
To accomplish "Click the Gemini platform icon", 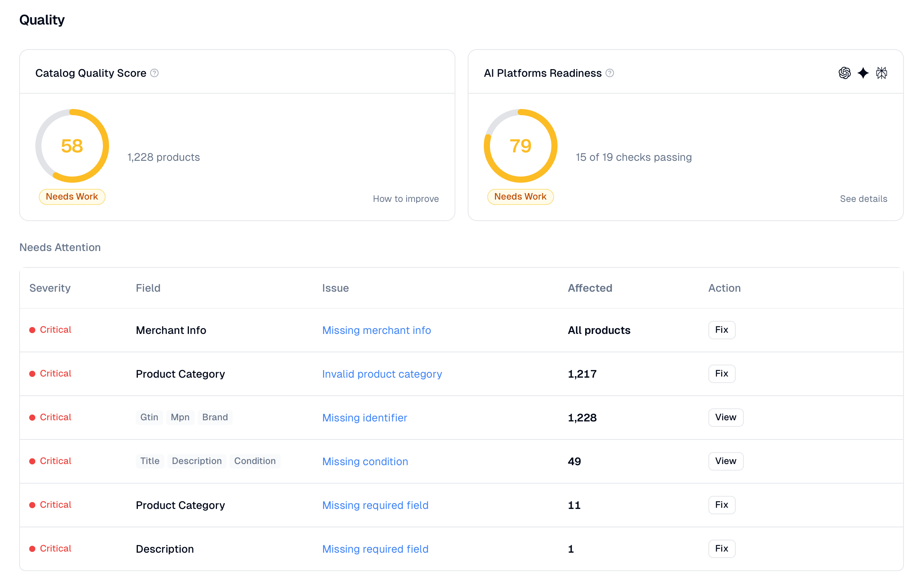I will tap(863, 73).
